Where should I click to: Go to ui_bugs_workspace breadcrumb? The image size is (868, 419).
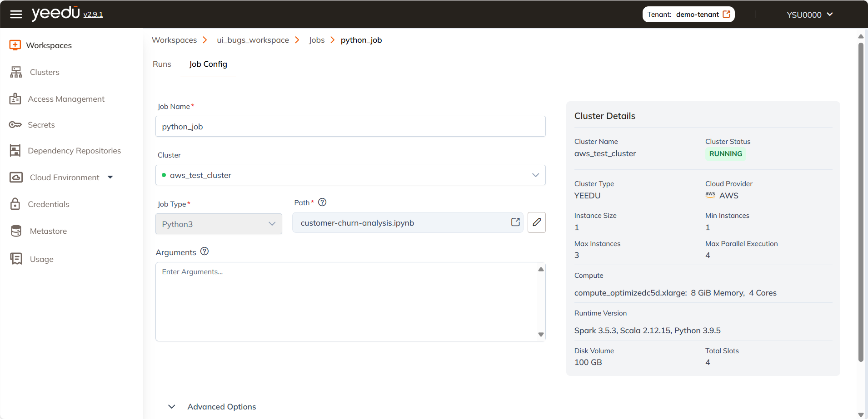click(253, 40)
